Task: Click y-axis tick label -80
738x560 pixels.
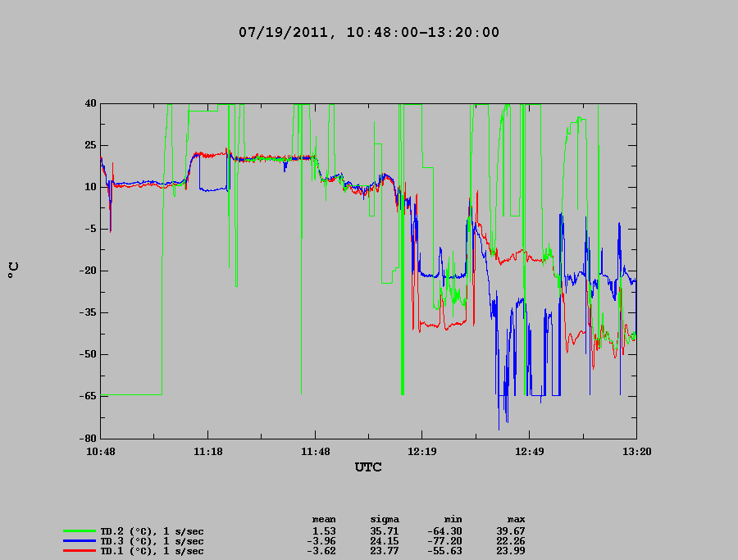Action: click(x=88, y=438)
